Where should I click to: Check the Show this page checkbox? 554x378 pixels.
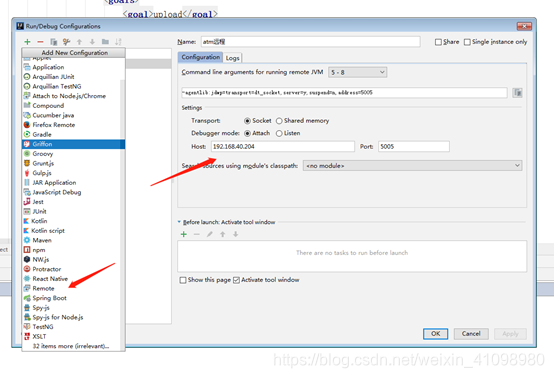(x=183, y=280)
